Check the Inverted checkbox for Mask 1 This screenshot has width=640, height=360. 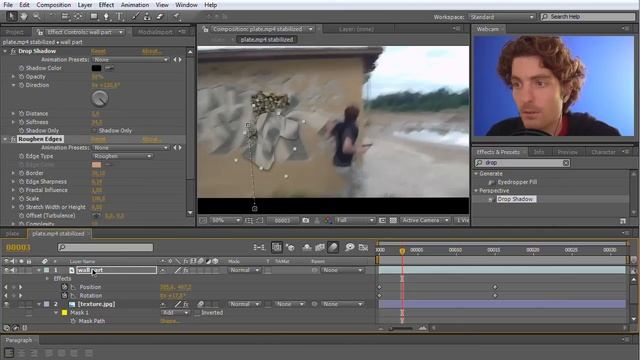(x=197, y=313)
